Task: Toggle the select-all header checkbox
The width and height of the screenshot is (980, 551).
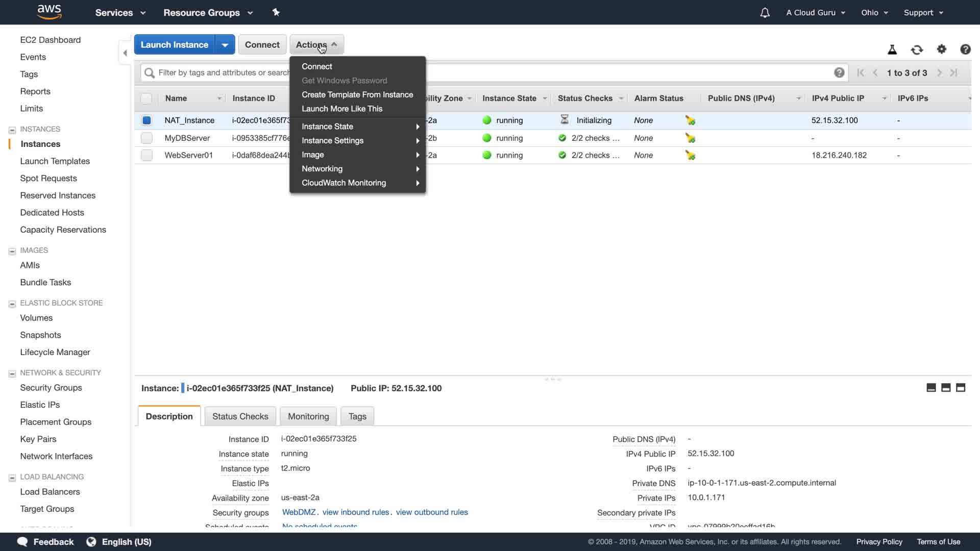Action: pos(146,98)
